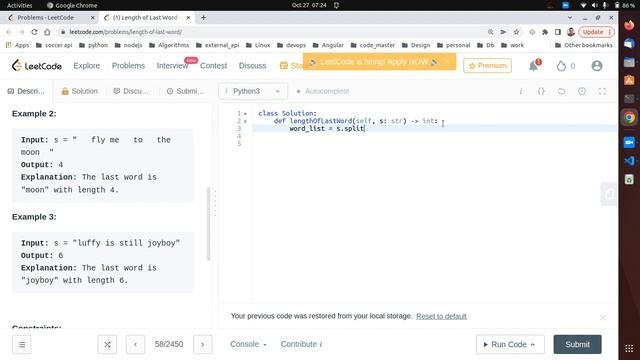
Task: Open the Python3 language dropdown
Action: coord(253,91)
